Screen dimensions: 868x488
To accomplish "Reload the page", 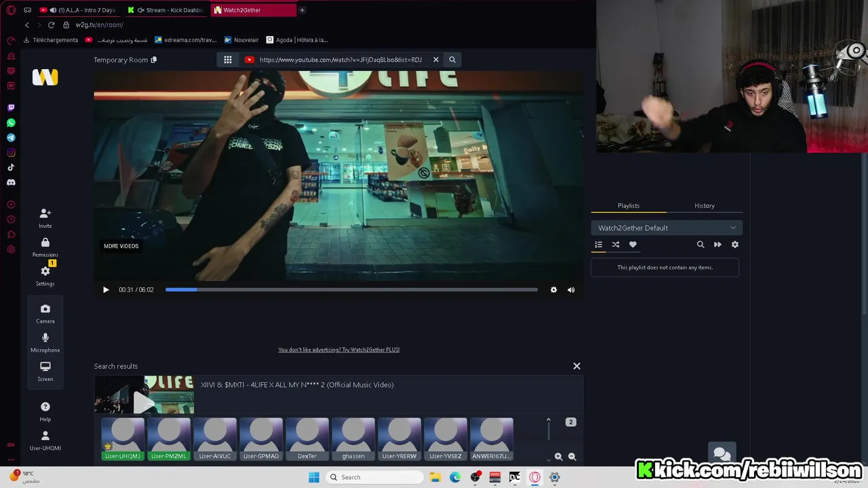I will pyautogui.click(x=51, y=25).
